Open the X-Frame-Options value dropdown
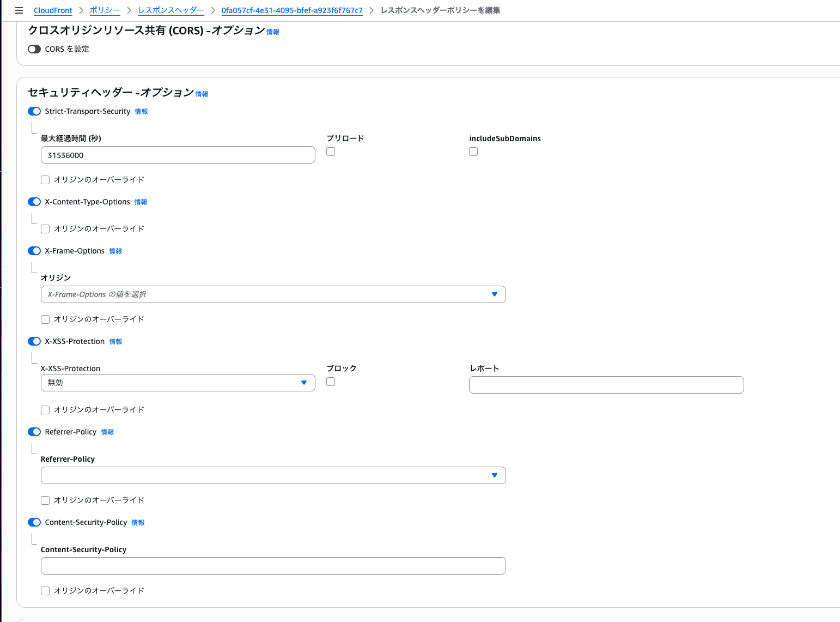 pos(273,294)
